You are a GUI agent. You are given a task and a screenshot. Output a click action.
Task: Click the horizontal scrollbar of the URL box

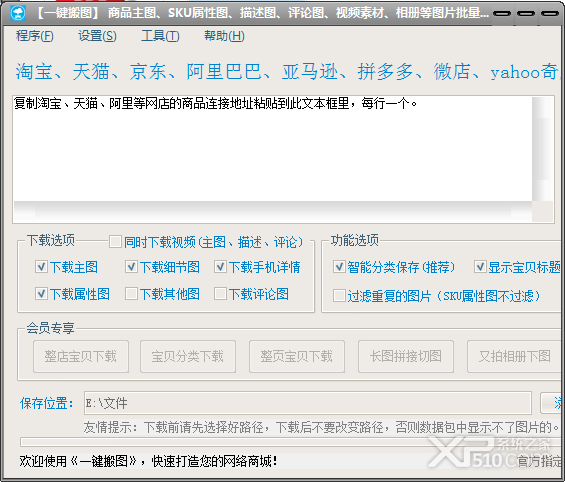click(272, 210)
